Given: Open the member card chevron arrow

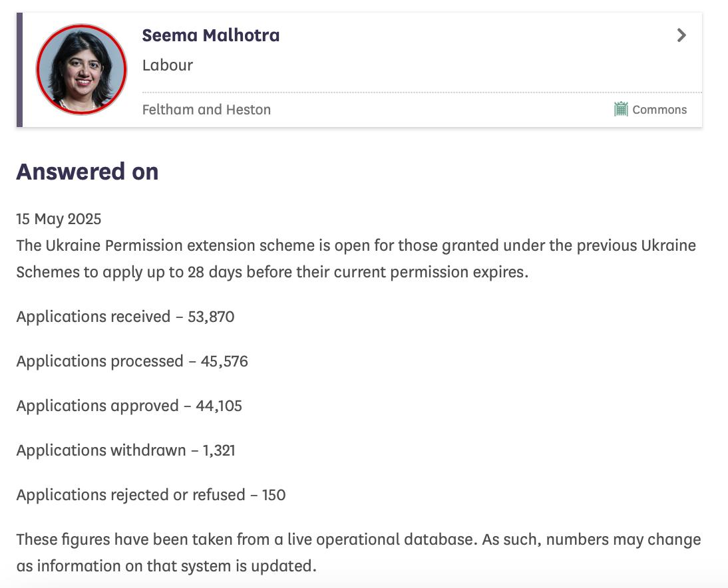Looking at the screenshot, I should tap(681, 35).
